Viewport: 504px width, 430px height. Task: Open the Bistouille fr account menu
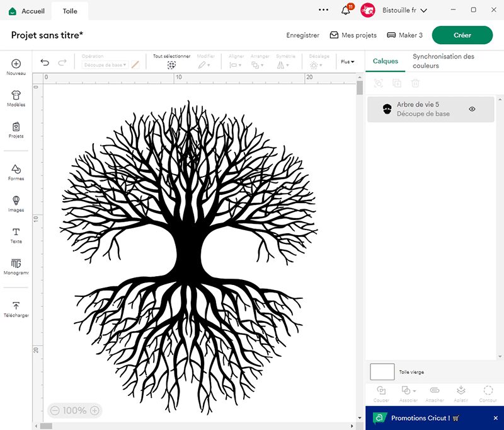coord(404,10)
